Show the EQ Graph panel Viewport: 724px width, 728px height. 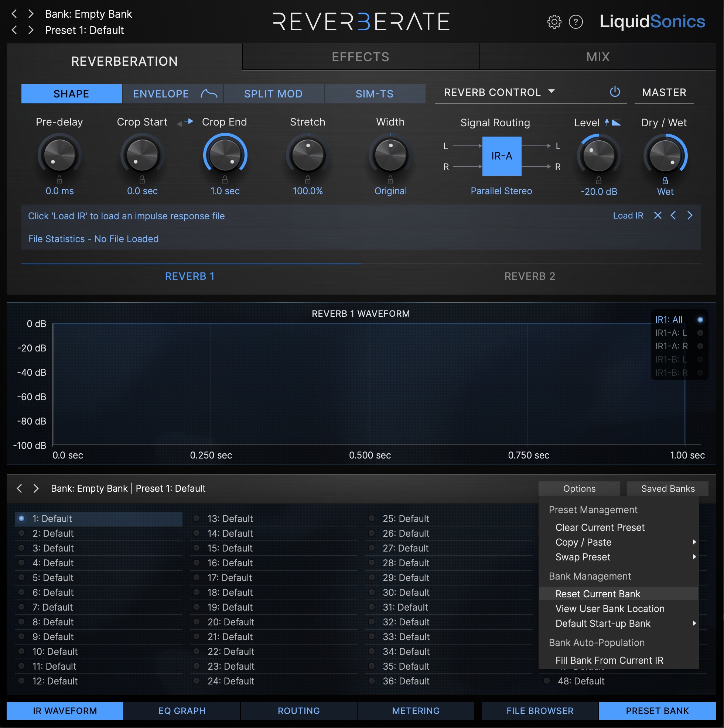click(x=182, y=711)
